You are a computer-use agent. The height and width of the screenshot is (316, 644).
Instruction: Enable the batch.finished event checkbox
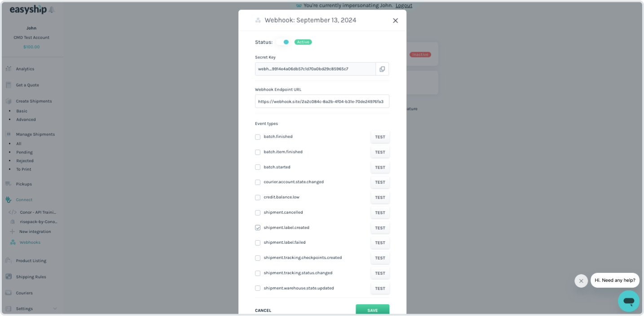tap(258, 137)
